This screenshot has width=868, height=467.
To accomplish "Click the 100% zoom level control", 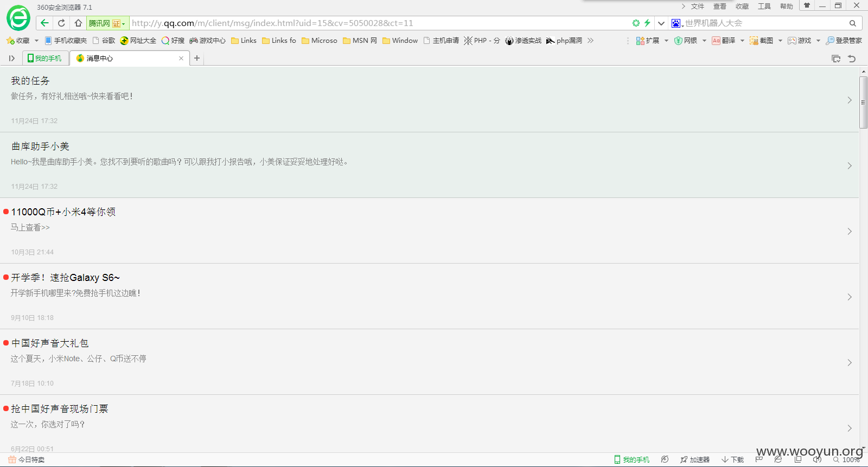I will click(x=847, y=459).
